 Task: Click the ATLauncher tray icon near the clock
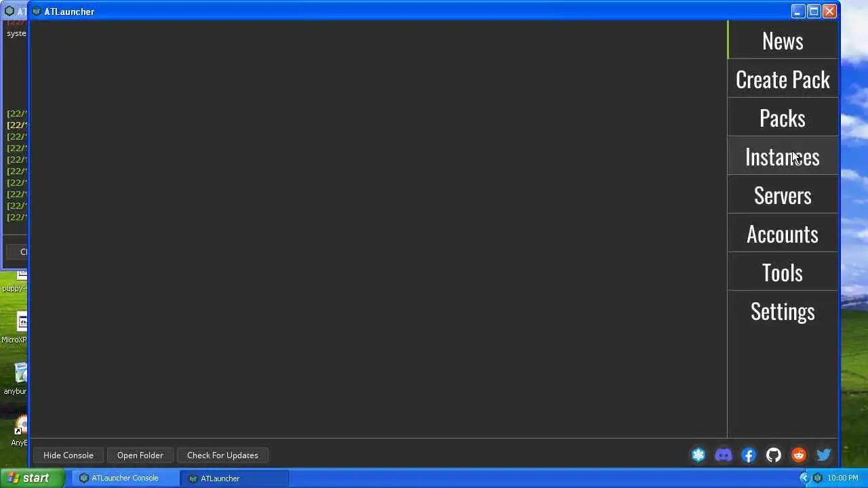click(x=818, y=479)
